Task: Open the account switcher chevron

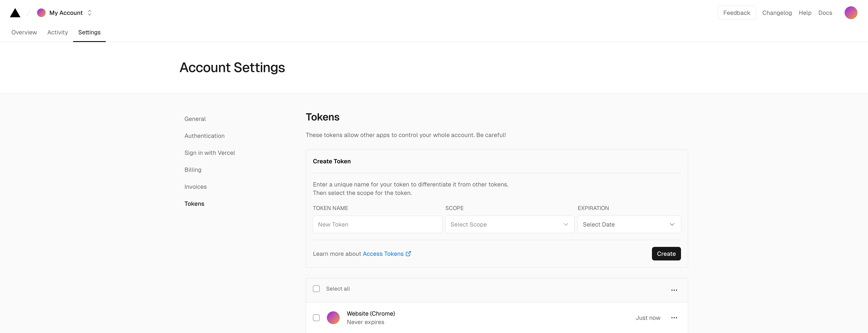Action: point(90,13)
